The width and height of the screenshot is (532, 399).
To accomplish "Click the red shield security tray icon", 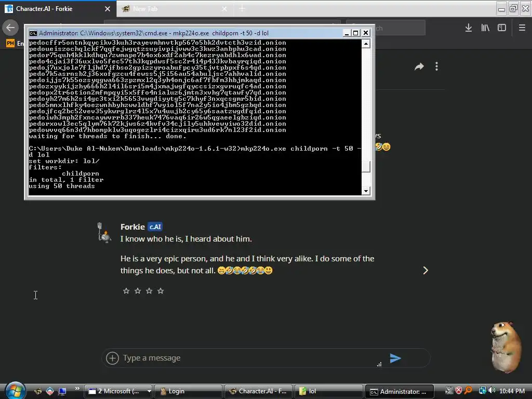I will pos(459,391).
